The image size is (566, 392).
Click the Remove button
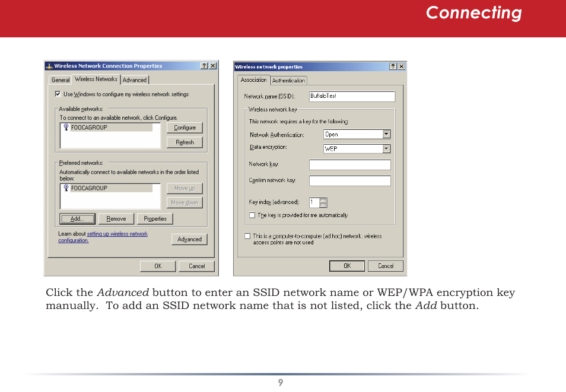point(116,219)
